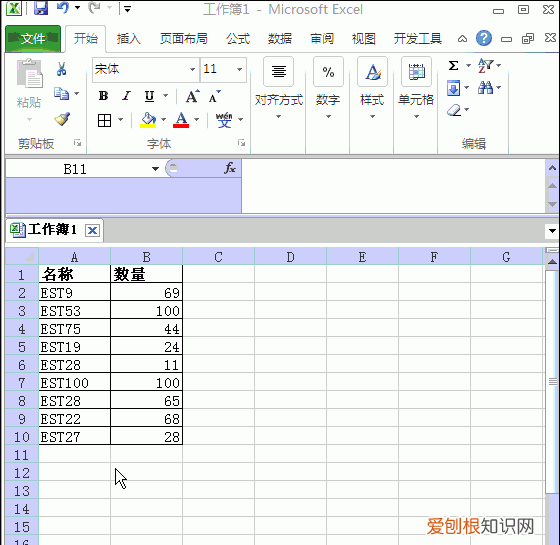
Task: Click the Select All corner button
Action: 22,256
